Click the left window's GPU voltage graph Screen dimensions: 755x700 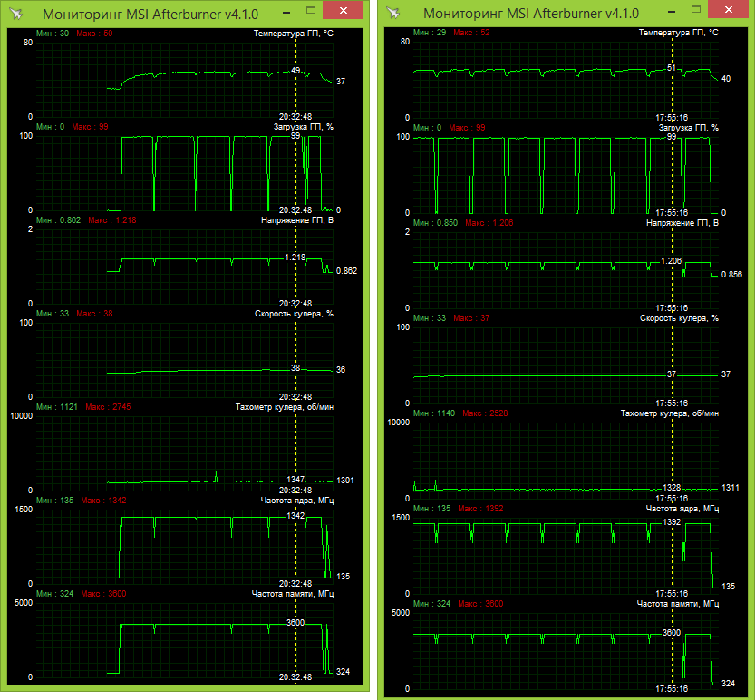181,266
